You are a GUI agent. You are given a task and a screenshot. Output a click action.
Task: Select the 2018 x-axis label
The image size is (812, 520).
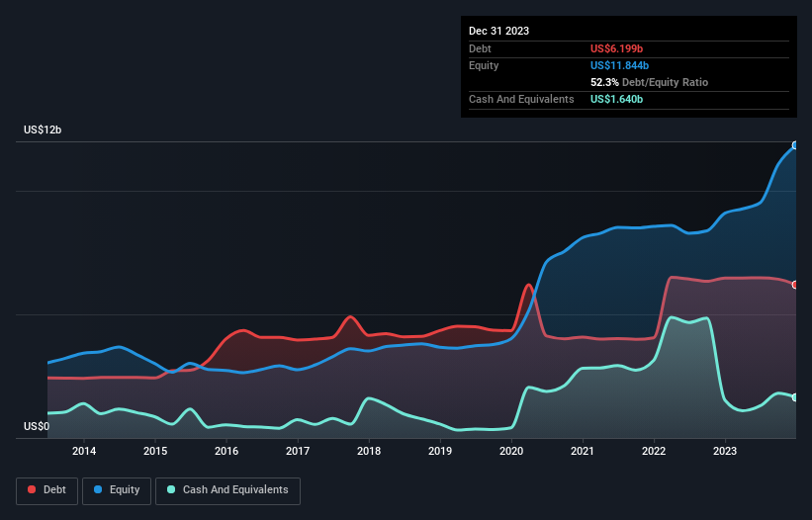pyautogui.click(x=369, y=451)
